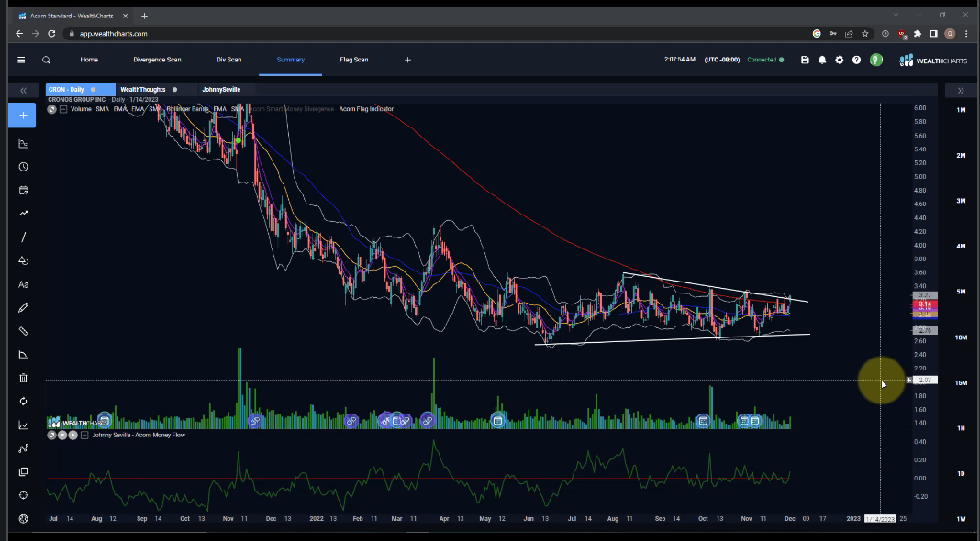Click the Acorn Flag Indicator label

click(x=366, y=109)
